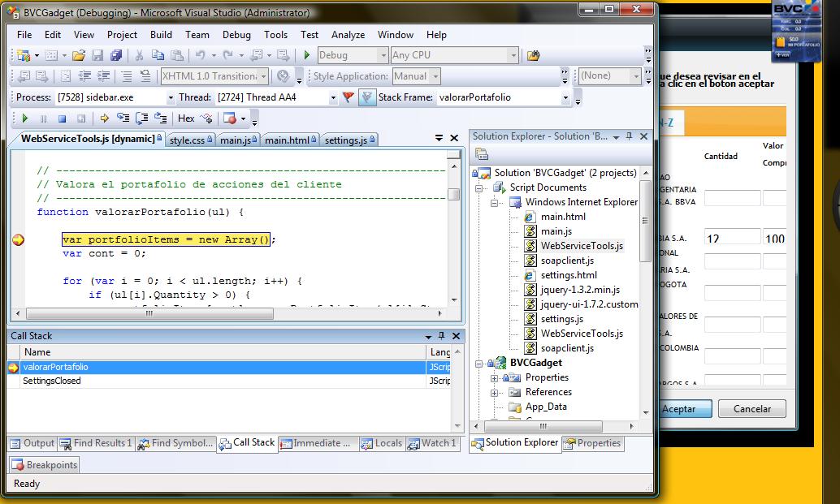The width and height of the screenshot is (840, 504).
Task: Expand the Properties node under BVCGadget
Action: coord(494,378)
